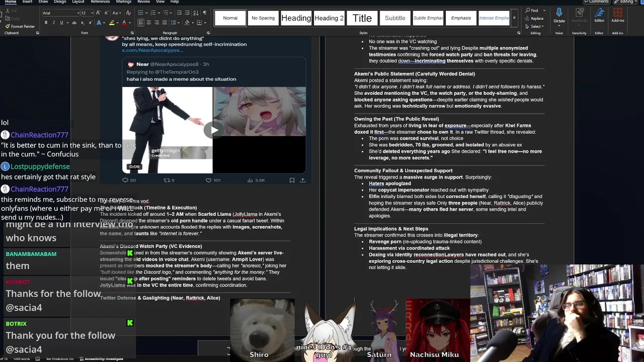Apply the Subtitle style
Image resolution: width=644 pixels, height=362 pixels.
point(395,18)
